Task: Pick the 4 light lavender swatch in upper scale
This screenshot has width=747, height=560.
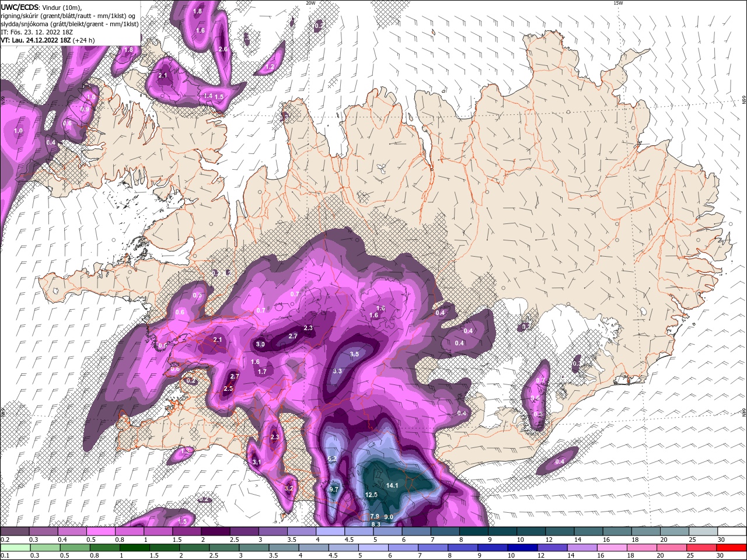Action: 330,531
